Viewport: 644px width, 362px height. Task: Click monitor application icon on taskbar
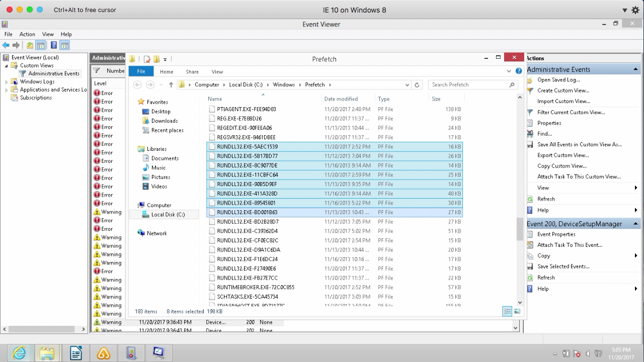click(x=158, y=352)
